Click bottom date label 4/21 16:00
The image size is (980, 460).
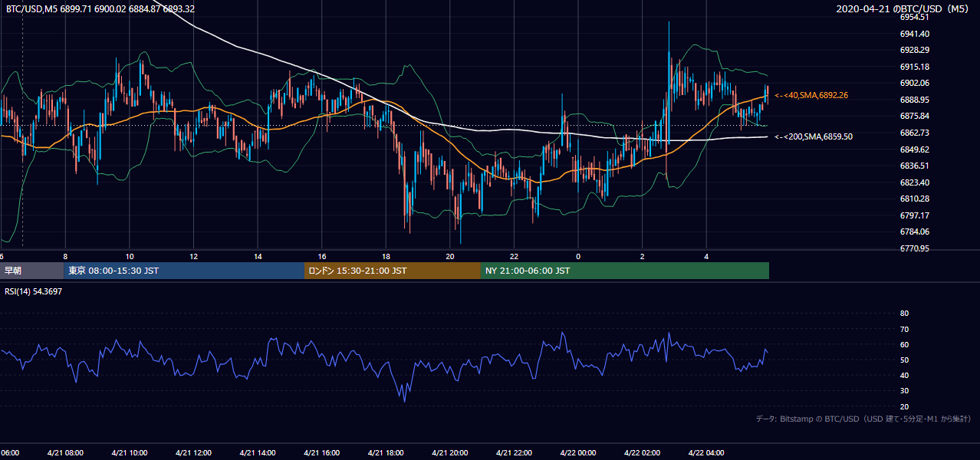(x=321, y=452)
